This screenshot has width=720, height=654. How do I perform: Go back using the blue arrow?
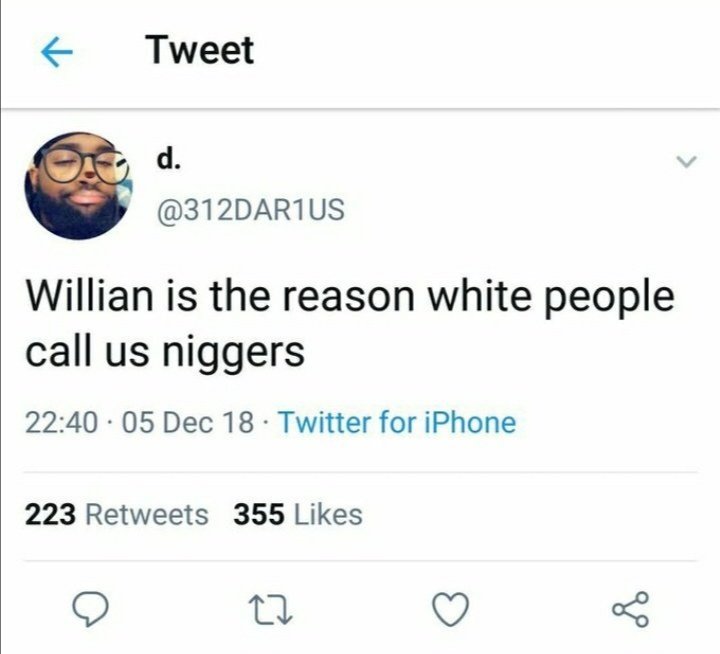pos(57,52)
